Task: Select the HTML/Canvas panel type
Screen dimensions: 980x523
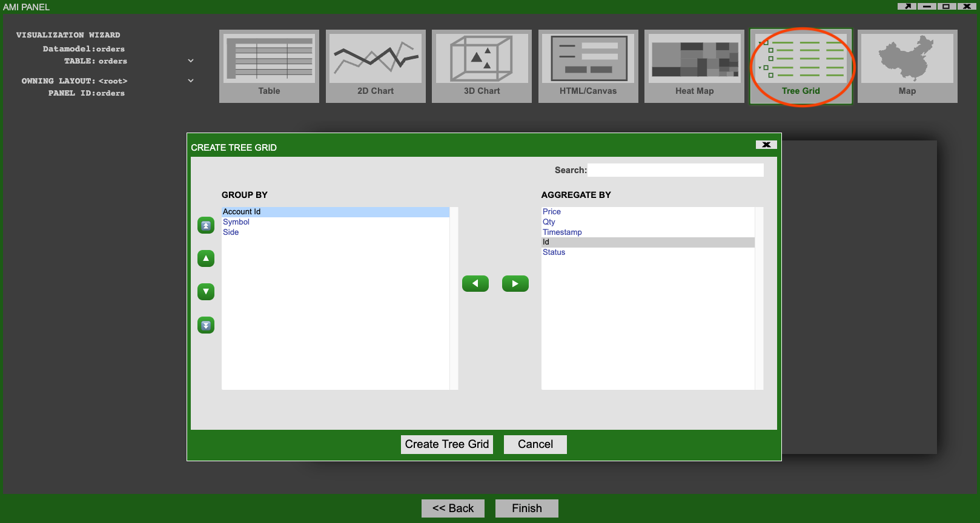Action: tap(588, 66)
